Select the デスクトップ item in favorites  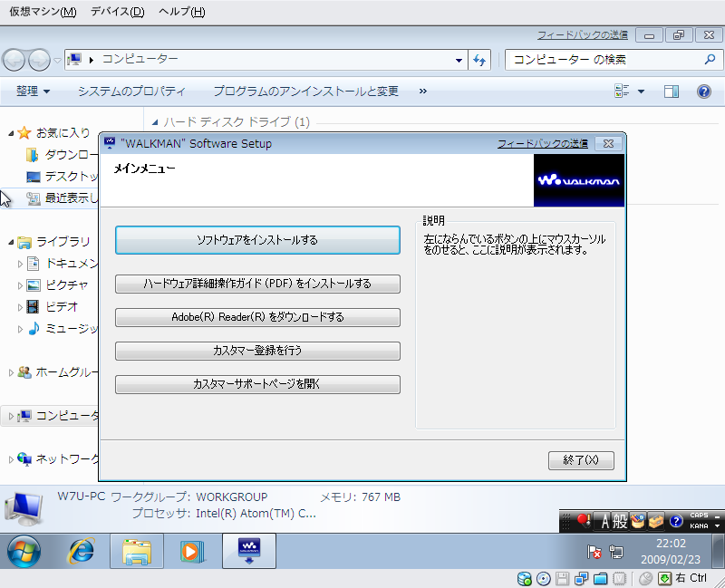[x=62, y=177]
